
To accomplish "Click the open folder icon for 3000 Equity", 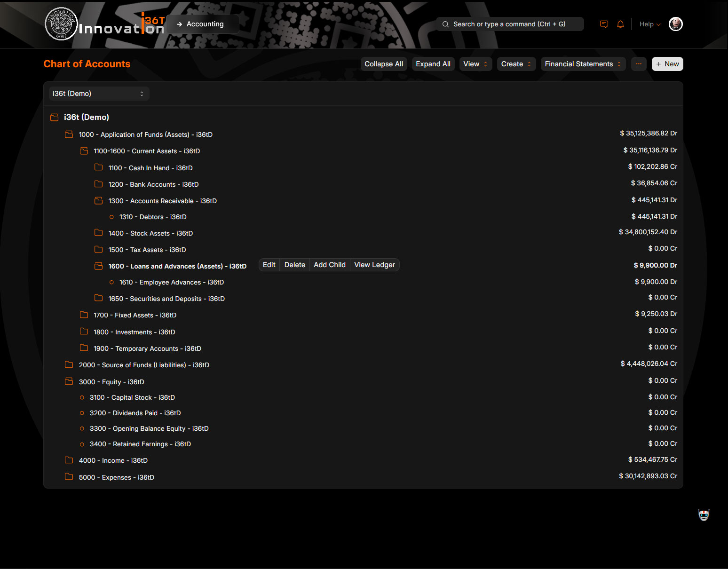I will point(69,381).
